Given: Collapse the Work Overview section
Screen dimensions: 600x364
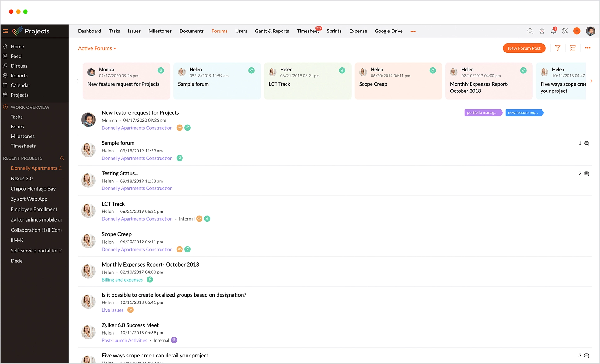Looking at the screenshot, I should [5, 107].
